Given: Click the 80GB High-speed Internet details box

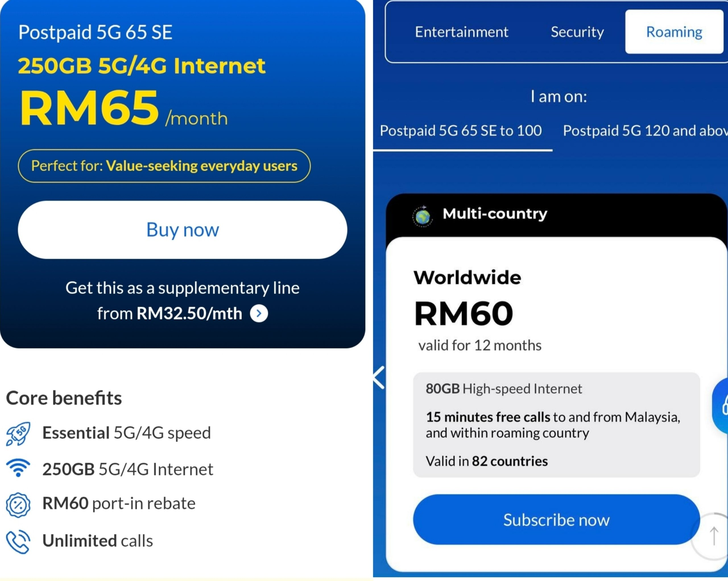Looking at the screenshot, I should (556, 425).
